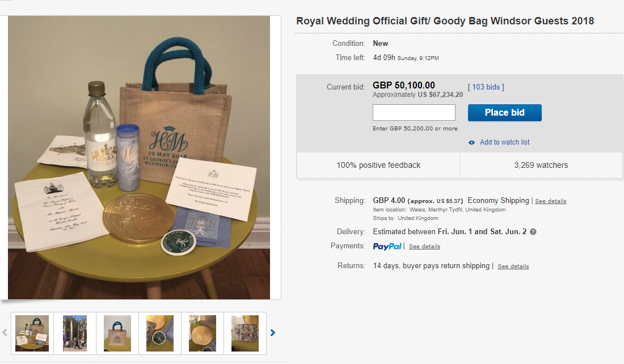
Task: View the large gold coin thumbnail
Action: [x=203, y=333]
